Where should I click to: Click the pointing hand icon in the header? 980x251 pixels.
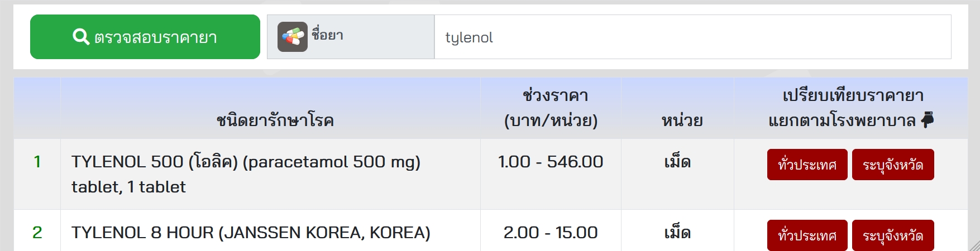(x=927, y=120)
